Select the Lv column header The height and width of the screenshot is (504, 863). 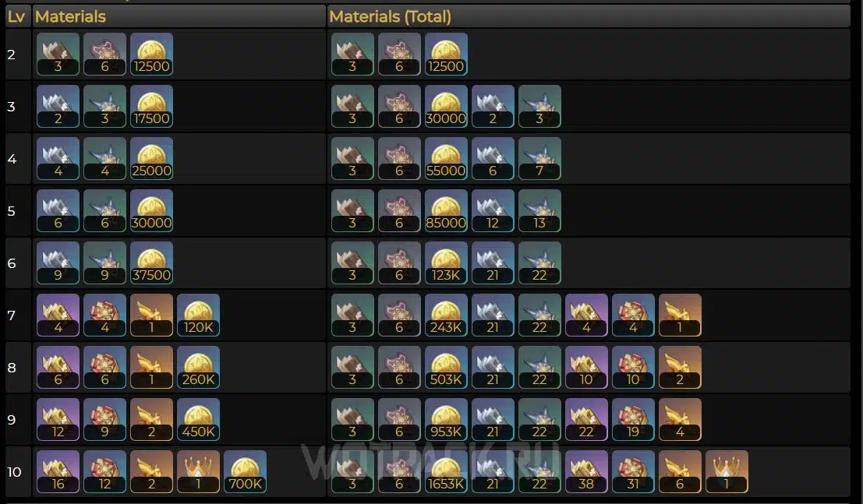18,16
